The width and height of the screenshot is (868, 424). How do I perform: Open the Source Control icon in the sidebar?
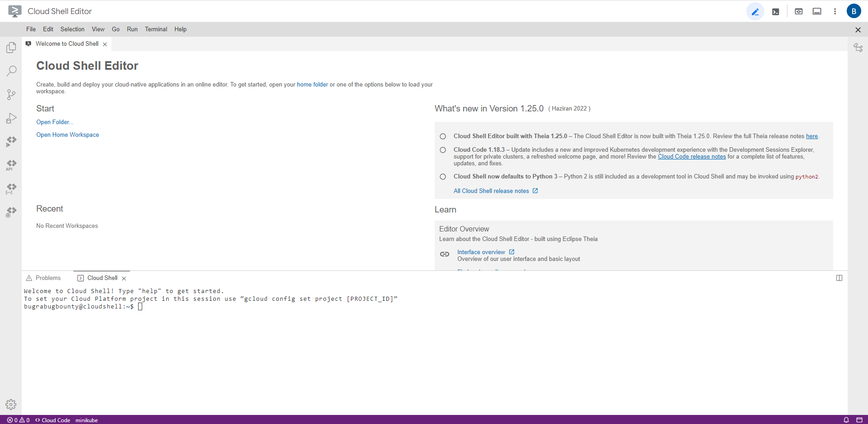click(x=11, y=94)
